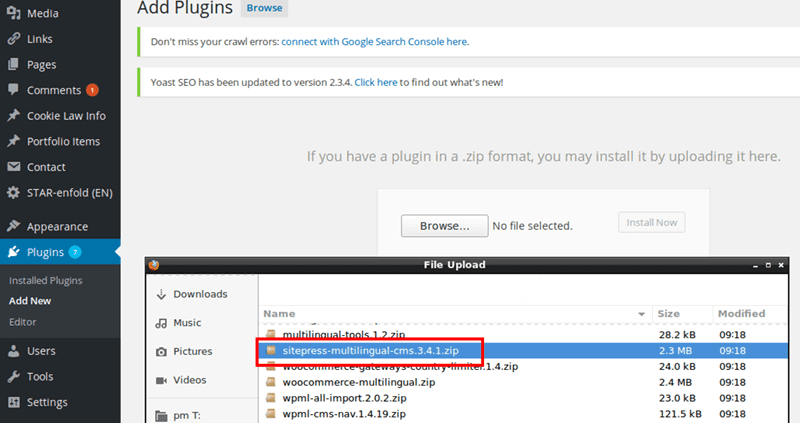The image size is (800, 423).
Task: Click the Tools wrench icon
Action: [14, 377]
